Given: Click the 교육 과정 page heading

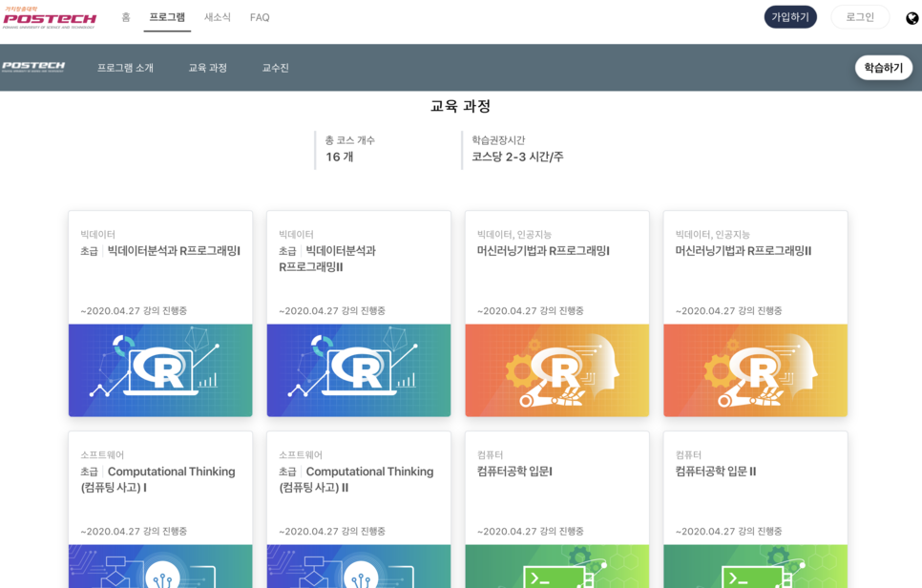Looking at the screenshot, I should coord(460,106).
